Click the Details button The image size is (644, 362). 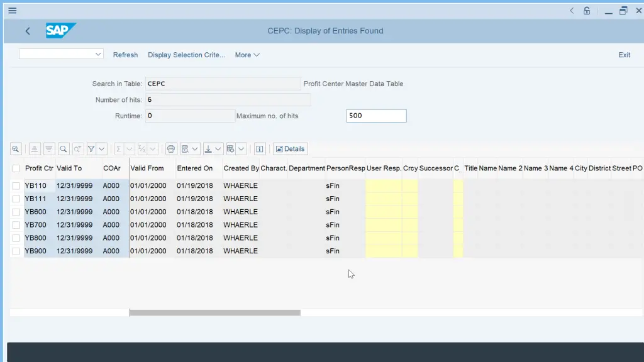click(x=290, y=148)
